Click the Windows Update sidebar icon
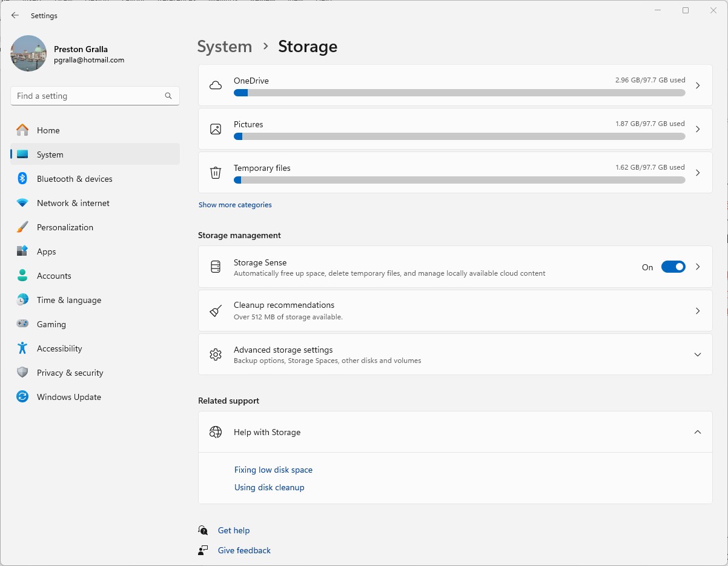 point(22,397)
